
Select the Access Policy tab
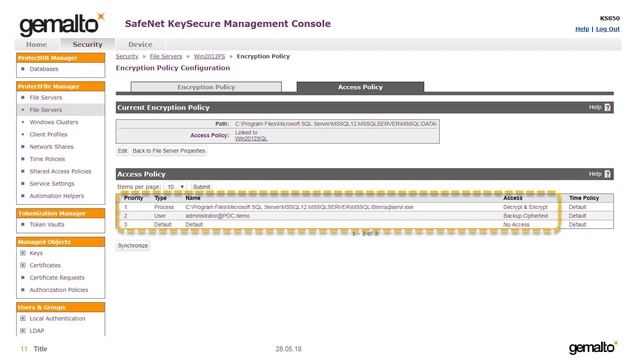point(360,87)
